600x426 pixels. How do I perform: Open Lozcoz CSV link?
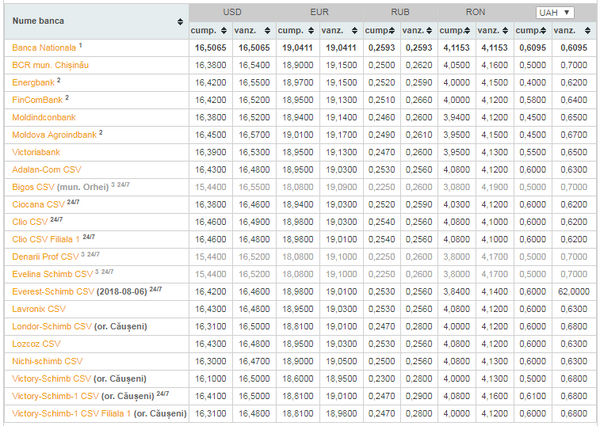pyautogui.click(x=36, y=344)
